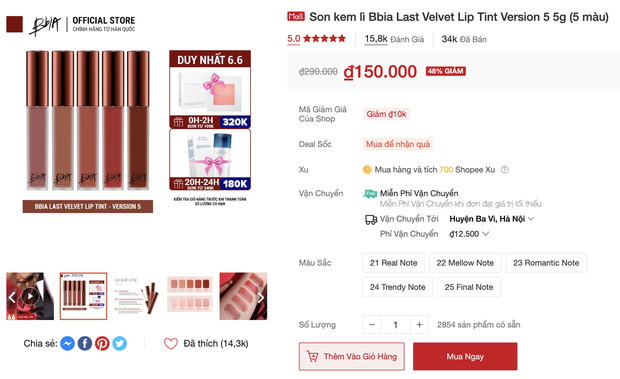Open Shopee Xu help question-mark icon
Screen dimensions: 620x379
click(x=505, y=170)
